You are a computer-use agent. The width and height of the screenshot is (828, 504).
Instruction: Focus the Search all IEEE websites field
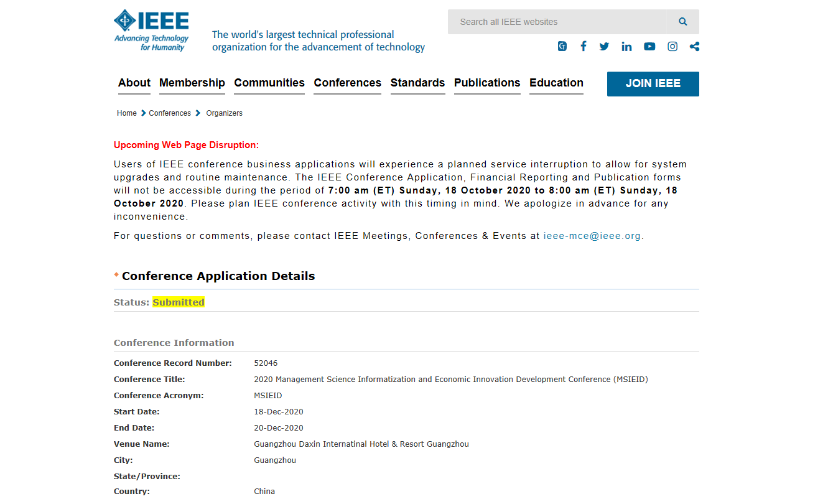click(x=557, y=22)
